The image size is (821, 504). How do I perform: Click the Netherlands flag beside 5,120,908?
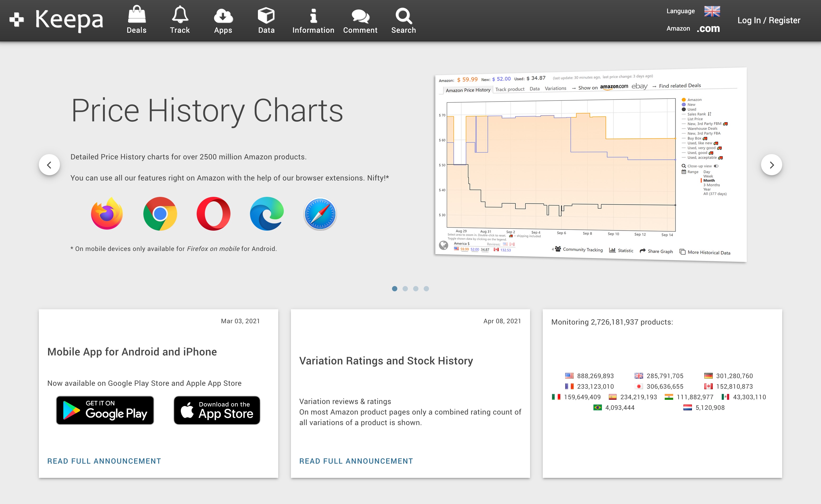pos(687,407)
